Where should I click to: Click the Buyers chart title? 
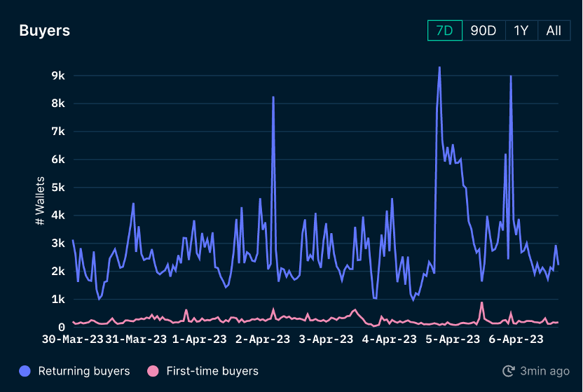click(x=44, y=31)
